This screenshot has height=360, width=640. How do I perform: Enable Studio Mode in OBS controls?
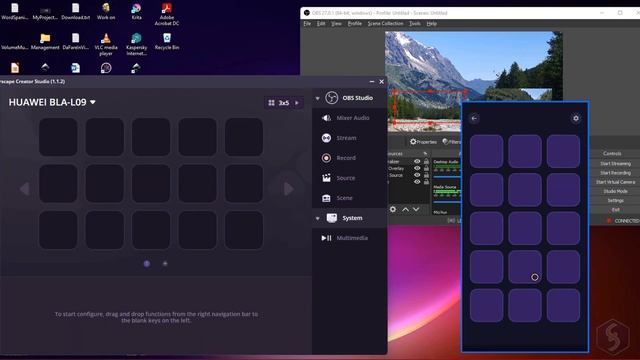[x=615, y=191]
